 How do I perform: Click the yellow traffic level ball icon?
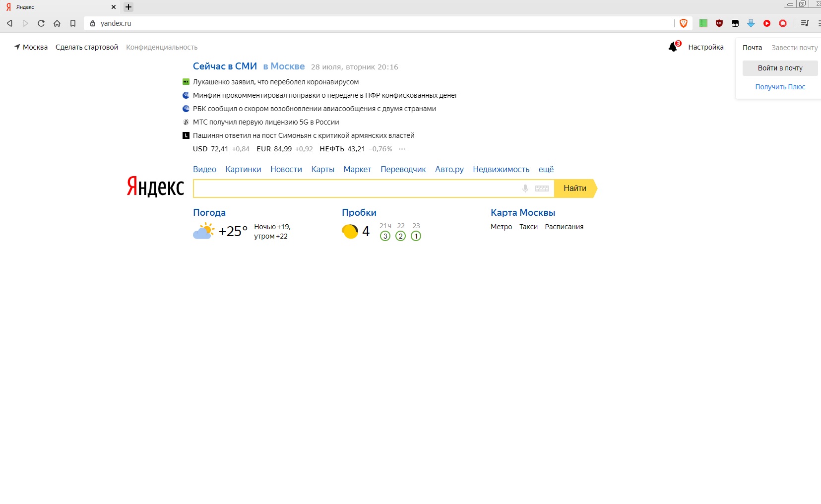[x=350, y=231]
